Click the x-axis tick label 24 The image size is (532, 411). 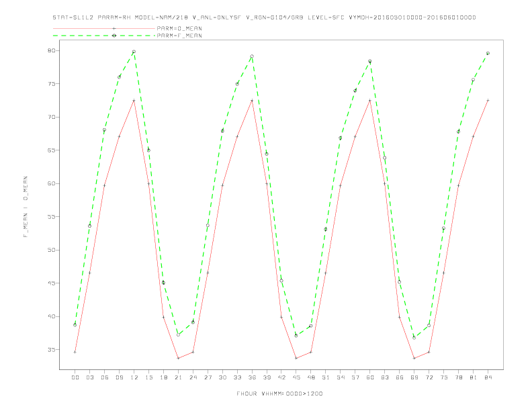pyautogui.click(x=193, y=377)
